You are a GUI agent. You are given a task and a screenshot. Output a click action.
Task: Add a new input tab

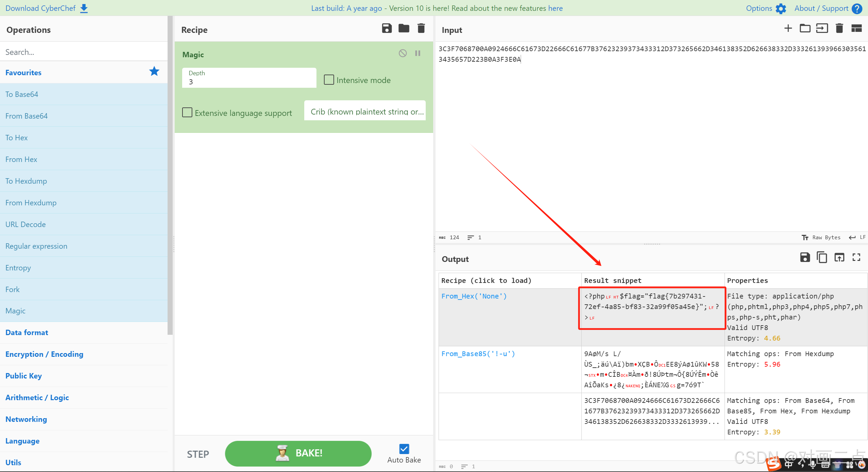coord(788,28)
